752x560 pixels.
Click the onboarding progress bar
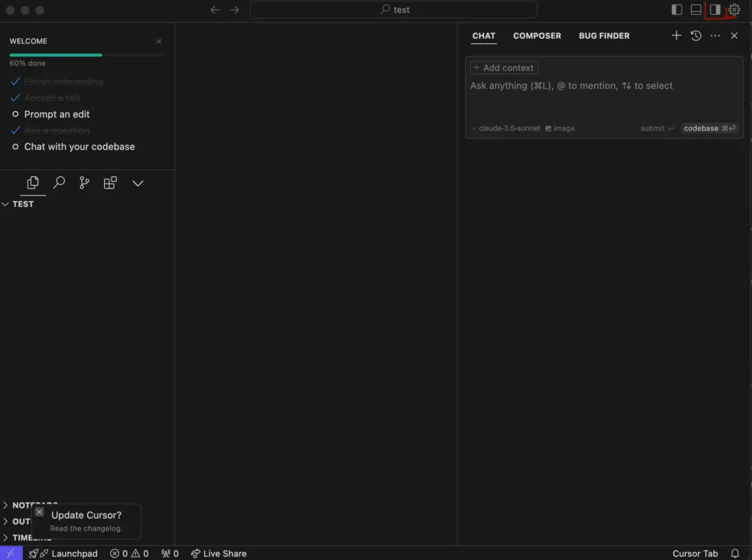pyautogui.click(x=86, y=55)
